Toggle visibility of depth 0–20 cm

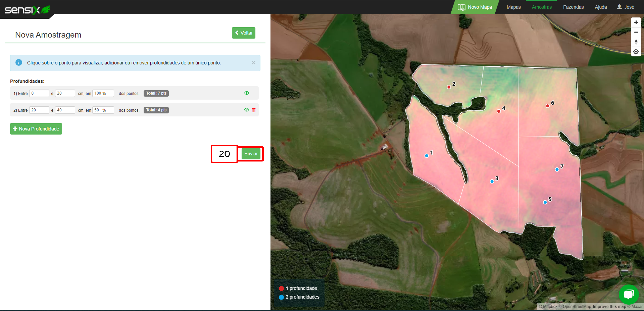tap(246, 93)
